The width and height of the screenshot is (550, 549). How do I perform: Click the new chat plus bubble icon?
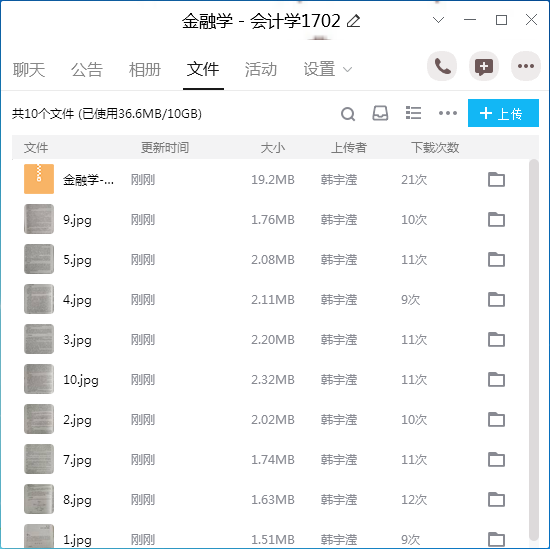click(484, 66)
